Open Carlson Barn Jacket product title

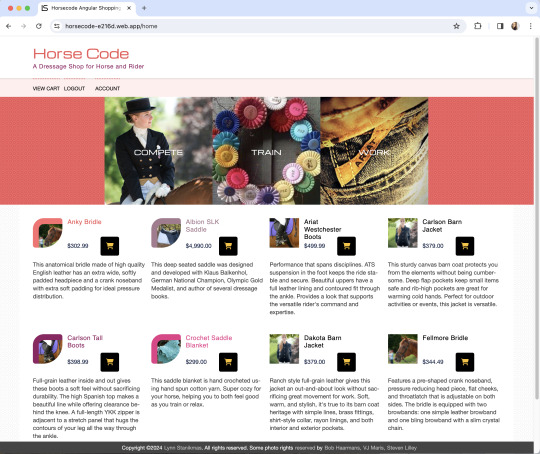[x=442, y=226]
